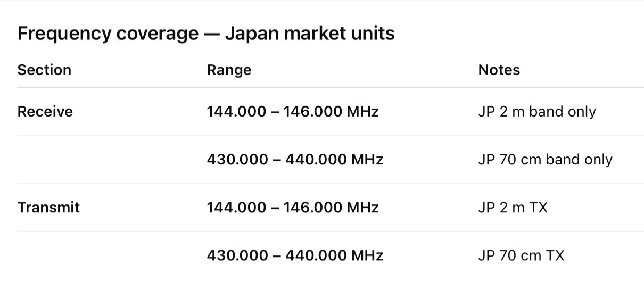The height and width of the screenshot is (289, 644).
Task: Click "Japan market units" in the title
Action: [x=310, y=34]
